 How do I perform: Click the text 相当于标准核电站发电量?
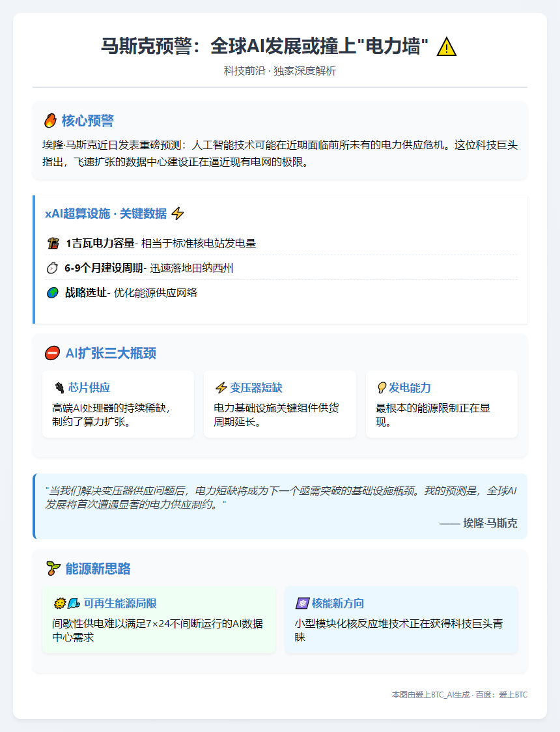pos(199,243)
